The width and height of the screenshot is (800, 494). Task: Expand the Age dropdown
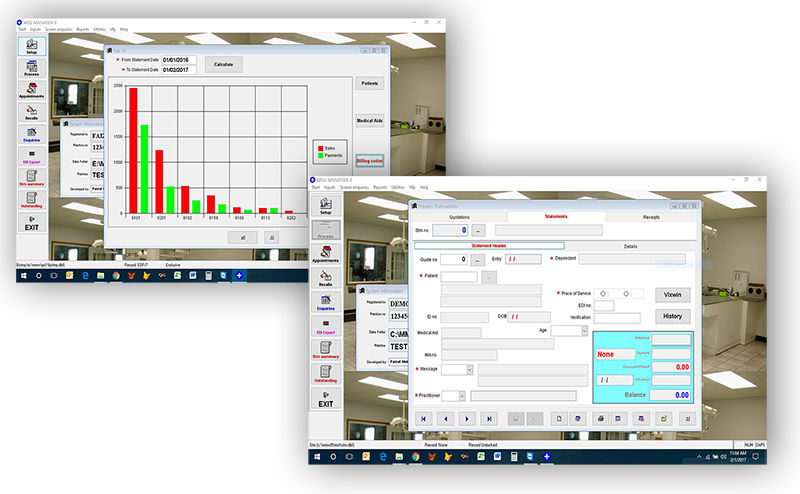coord(583,330)
